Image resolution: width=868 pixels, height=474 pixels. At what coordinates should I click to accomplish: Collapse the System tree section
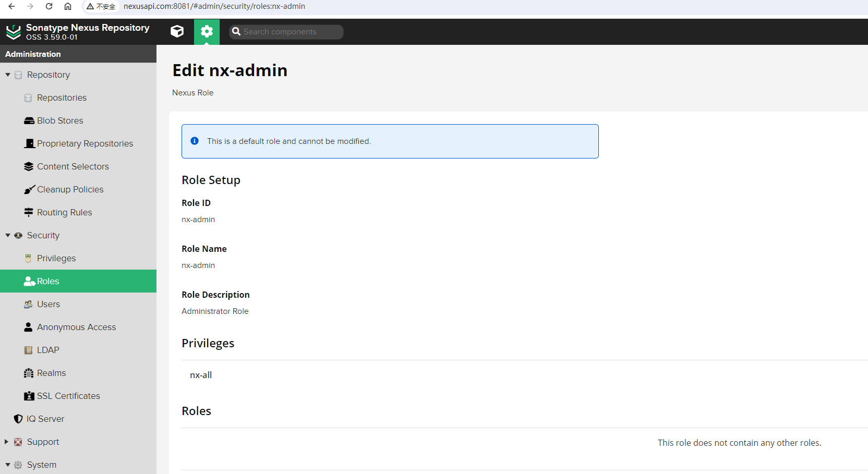point(8,465)
